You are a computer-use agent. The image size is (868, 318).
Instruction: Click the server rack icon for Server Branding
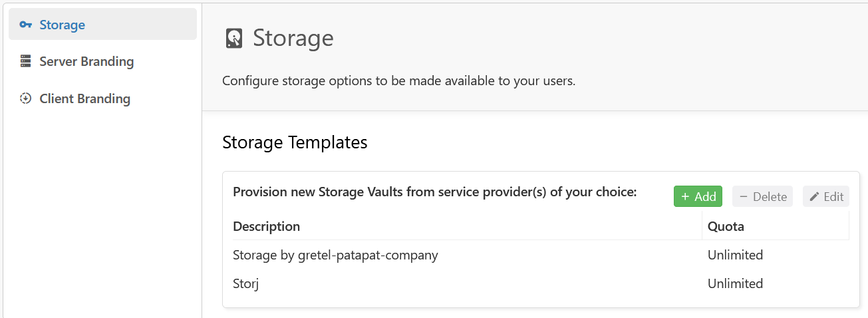click(x=26, y=61)
